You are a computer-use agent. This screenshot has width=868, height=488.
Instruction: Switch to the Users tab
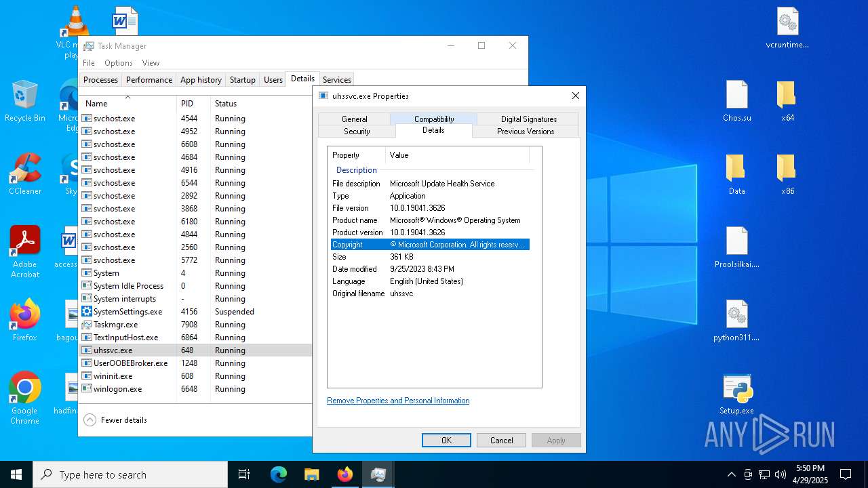point(273,80)
